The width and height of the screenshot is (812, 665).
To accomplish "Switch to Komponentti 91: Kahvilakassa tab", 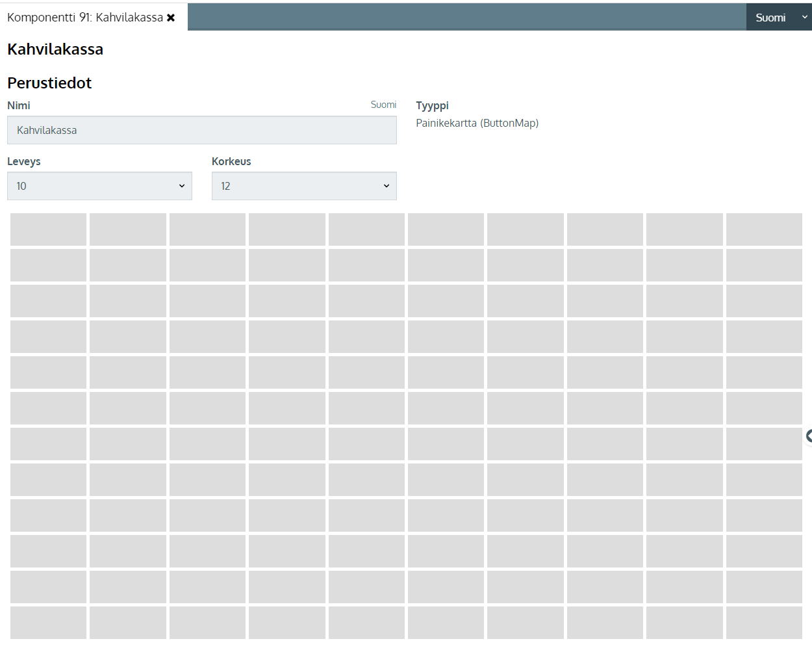I will [85, 18].
